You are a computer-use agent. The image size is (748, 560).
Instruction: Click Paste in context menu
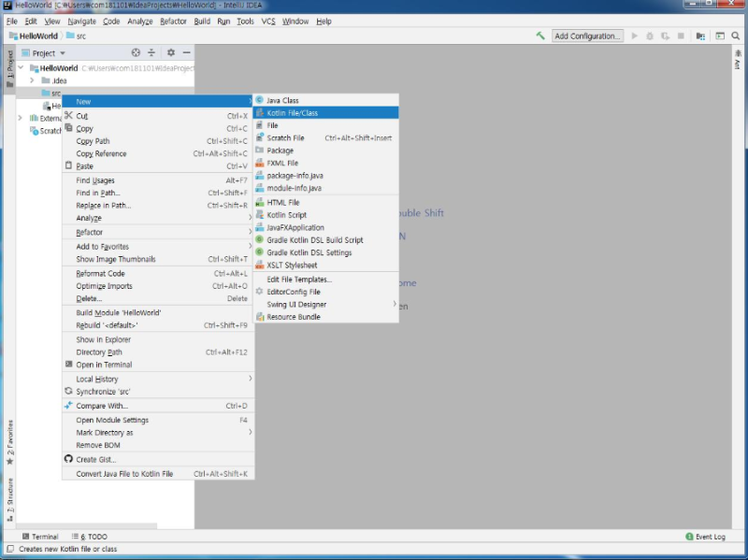point(158,166)
